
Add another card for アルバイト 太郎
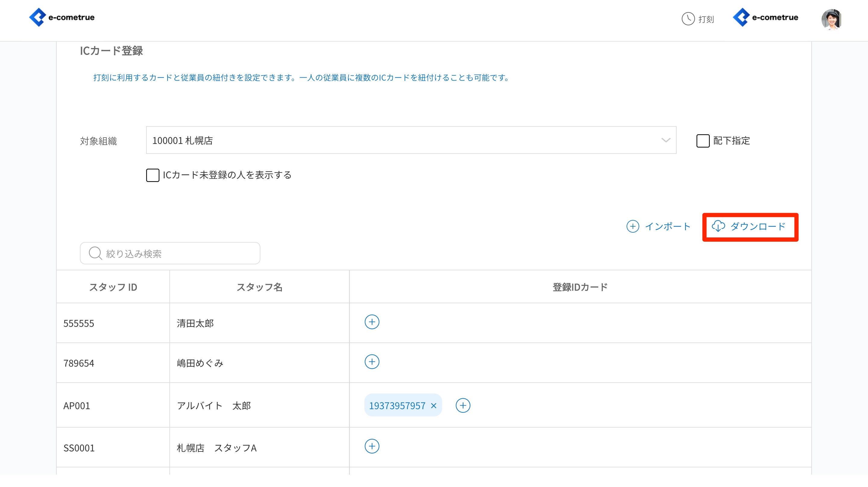pyautogui.click(x=463, y=406)
